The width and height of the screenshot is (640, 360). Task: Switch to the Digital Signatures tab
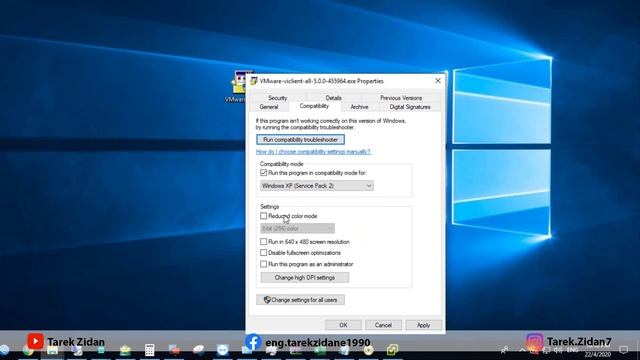pos(410,107)
